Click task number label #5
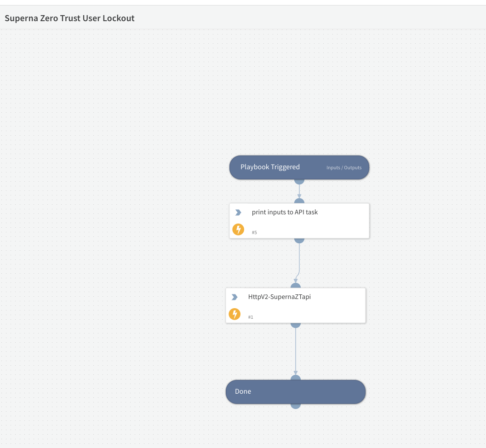The width and height of the screenshot is (486, 448). coord(254,232)
